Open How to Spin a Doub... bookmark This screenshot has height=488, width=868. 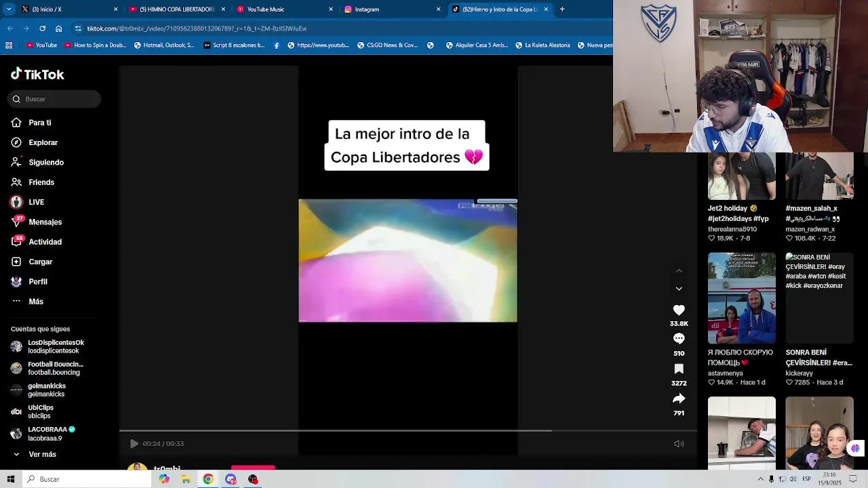[96, 45]
